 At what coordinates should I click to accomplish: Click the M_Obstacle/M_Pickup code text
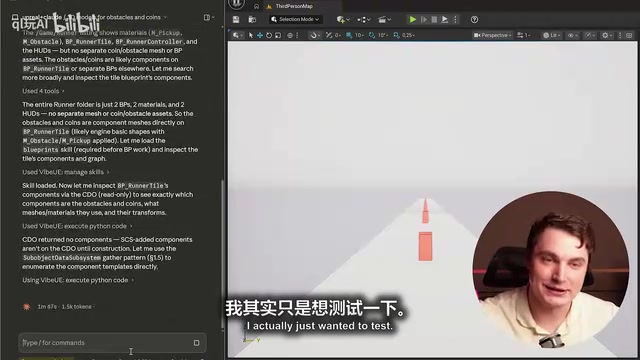coord(56,140)
